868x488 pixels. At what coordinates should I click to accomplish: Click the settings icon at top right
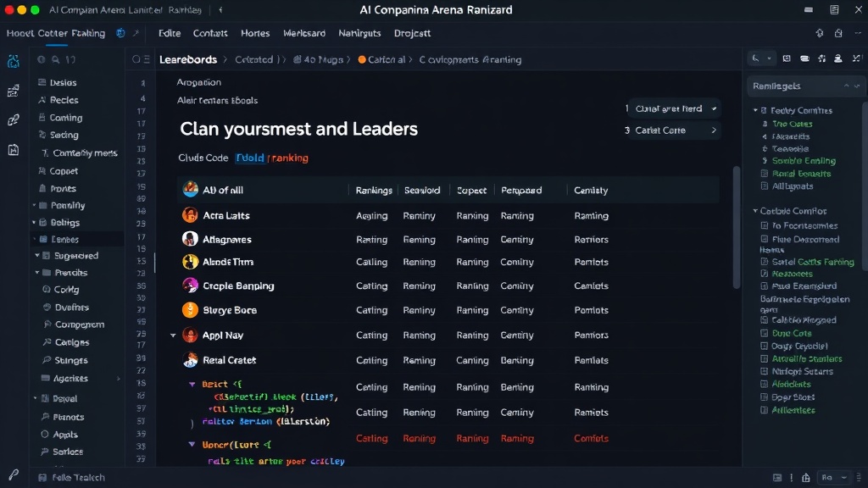click(820, 33)
